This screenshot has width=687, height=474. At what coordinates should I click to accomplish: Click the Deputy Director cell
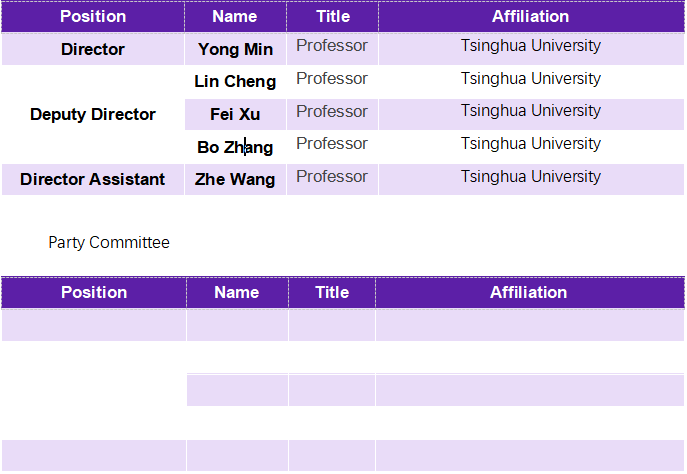[x=93, y=114]
